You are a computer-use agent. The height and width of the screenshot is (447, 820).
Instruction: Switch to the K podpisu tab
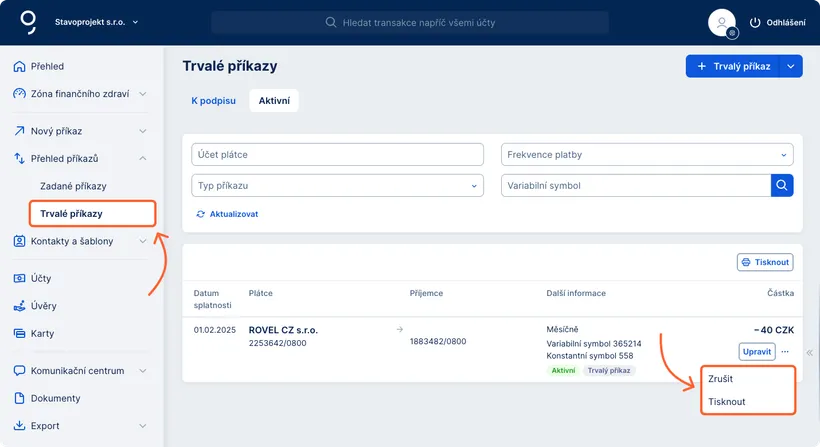tap(213, 100)
